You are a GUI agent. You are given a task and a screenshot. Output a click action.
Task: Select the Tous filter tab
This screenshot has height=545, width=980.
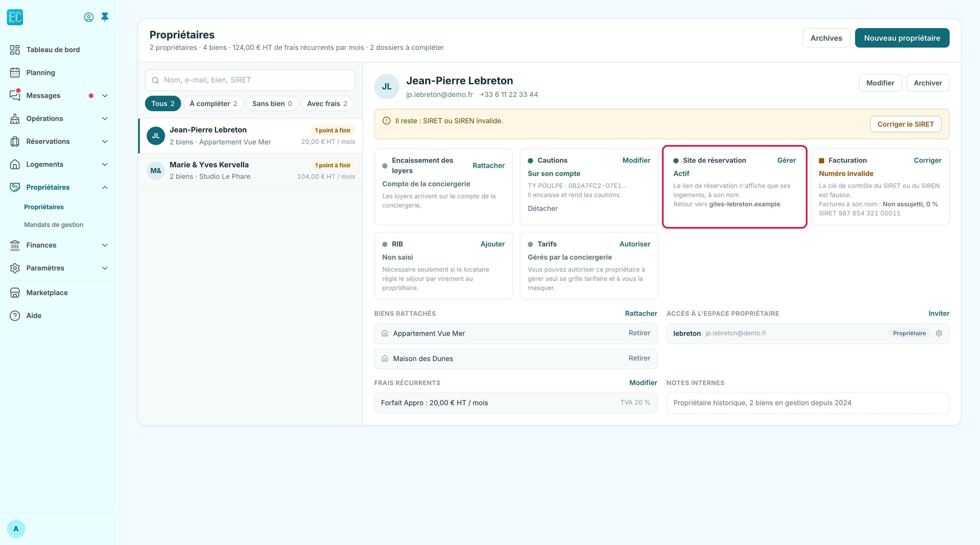click(163, 103)
